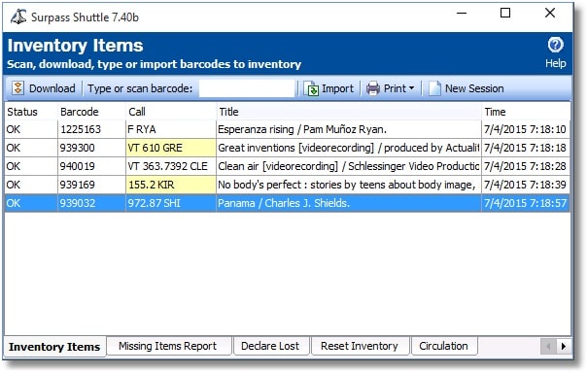
Task: Click highlighted call VT 610 GRE
Action: (x=171, y=148)
